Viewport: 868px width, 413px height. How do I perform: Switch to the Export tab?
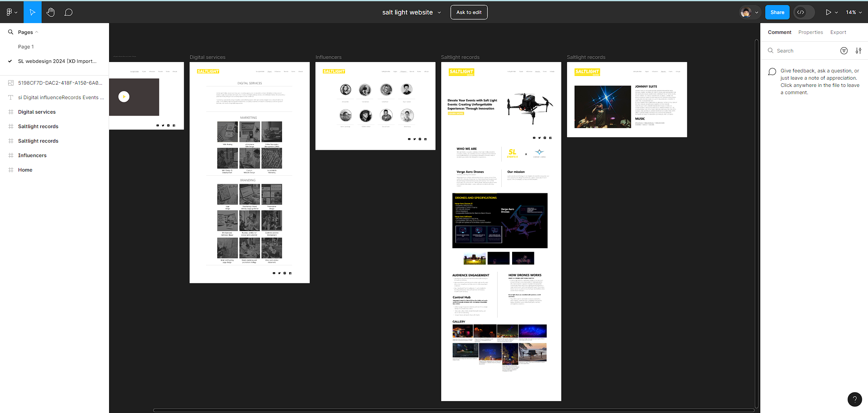point(838,32)
